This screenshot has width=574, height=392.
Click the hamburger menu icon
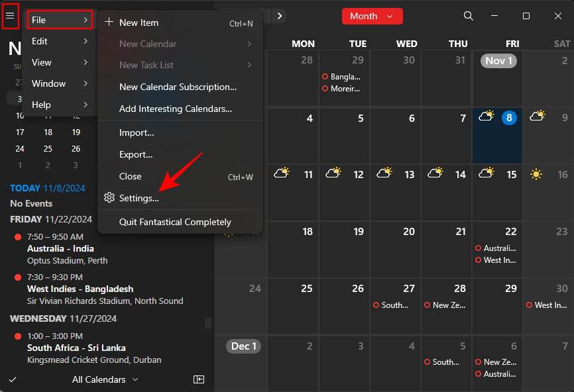(x=10, y=16)
